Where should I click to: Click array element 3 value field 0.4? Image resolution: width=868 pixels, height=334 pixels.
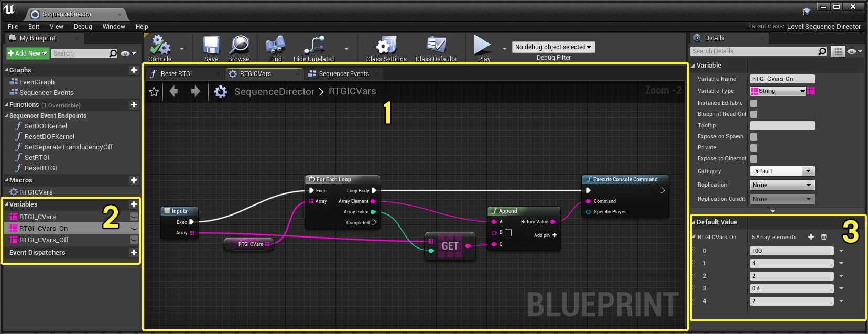click(x=791, y=288)
